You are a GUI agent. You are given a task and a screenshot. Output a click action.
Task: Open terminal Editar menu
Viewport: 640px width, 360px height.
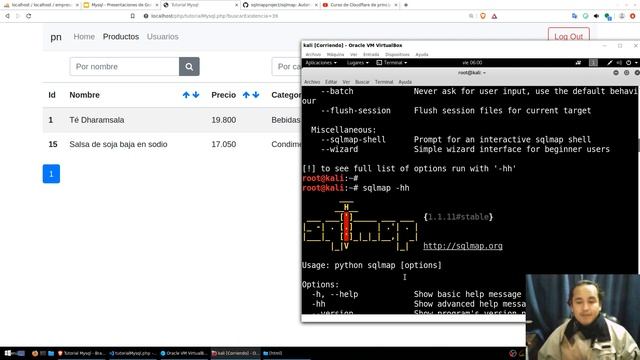331,82
